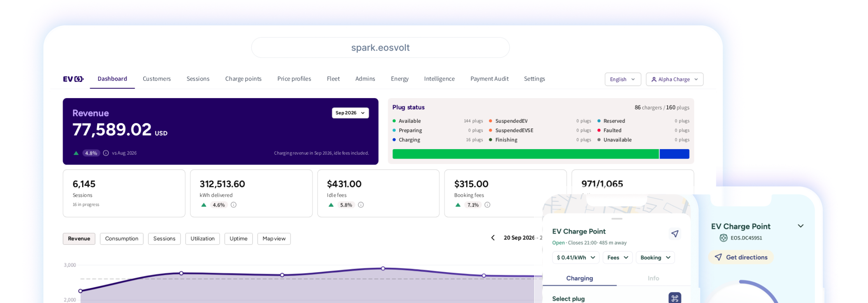Open the Customers tab in the top navigation
The height and width of the screenshot is (303, 868).
point(157,79)
